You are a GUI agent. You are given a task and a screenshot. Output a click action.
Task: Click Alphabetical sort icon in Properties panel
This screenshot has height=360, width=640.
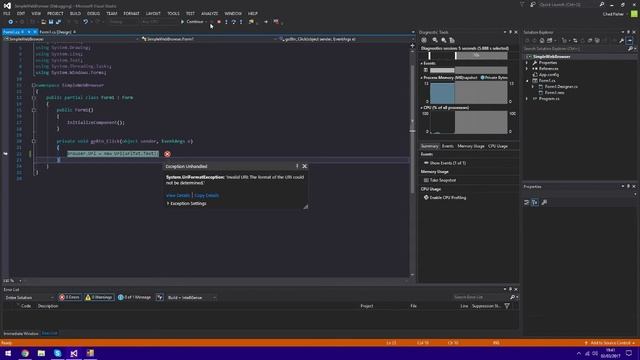[x=535, y=202]
